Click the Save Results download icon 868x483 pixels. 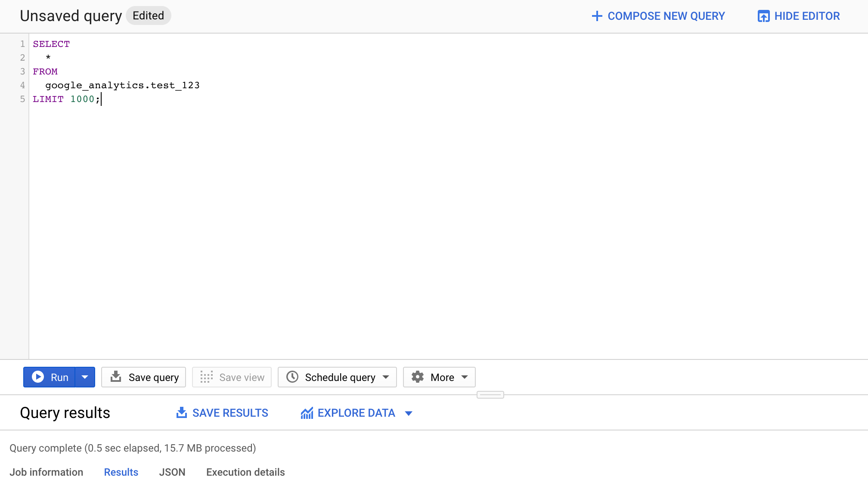click(x=181, y=412)
